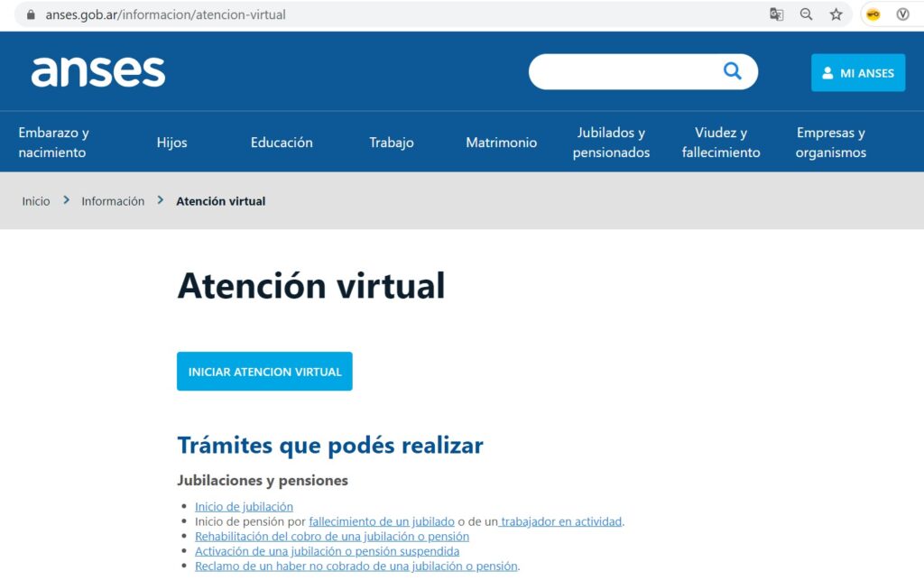The width and height of the screenshot is (924, 580).
Task: Open Inicio de jubilación link
Action: [244, 506]
